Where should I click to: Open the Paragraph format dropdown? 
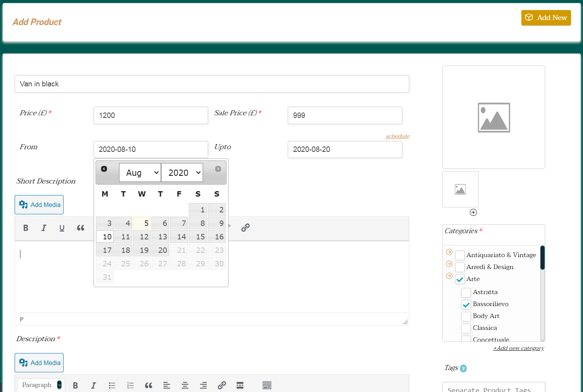[41, 385]
